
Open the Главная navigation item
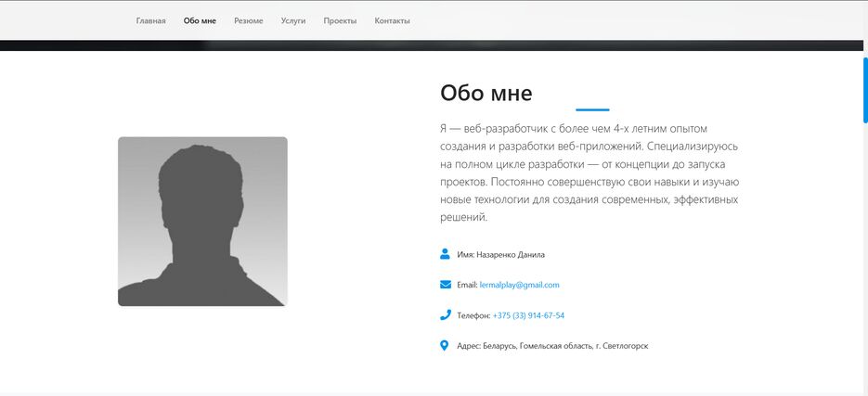(x=150, y=21)
